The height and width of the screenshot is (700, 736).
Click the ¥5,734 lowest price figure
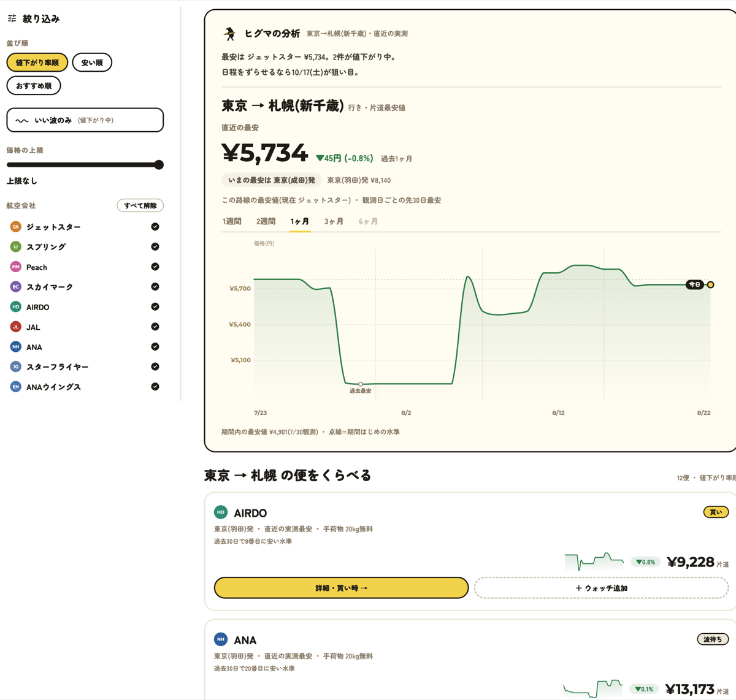(264, 153)
